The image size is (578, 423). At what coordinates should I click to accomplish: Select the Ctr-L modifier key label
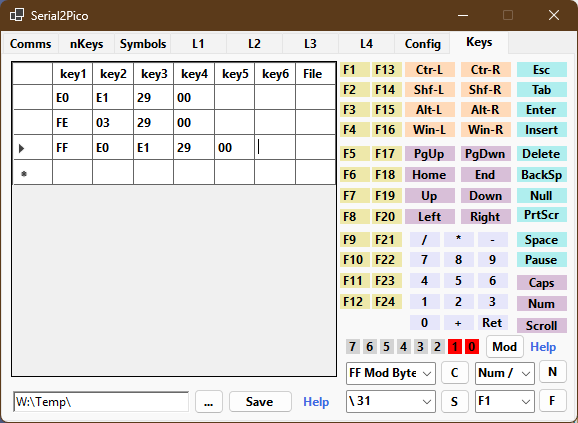(429, 70)
